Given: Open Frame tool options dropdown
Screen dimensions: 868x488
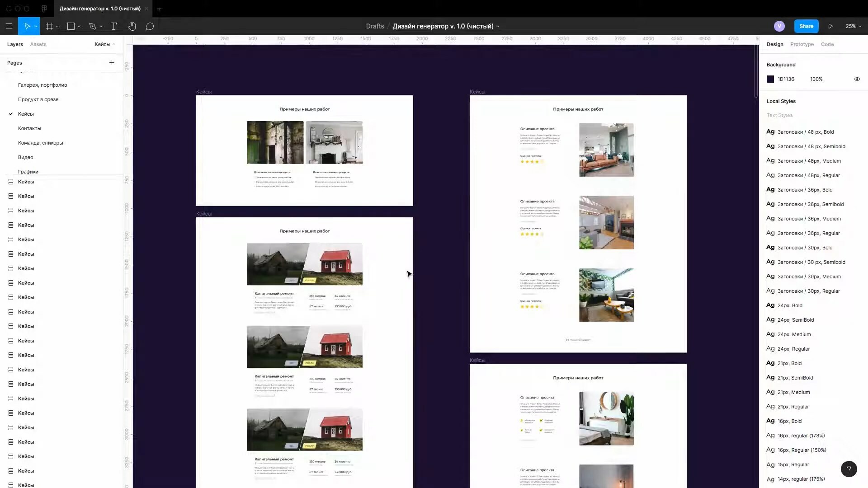Looking at the screenshot, I should pyautogui.click(x=57, y=27).
